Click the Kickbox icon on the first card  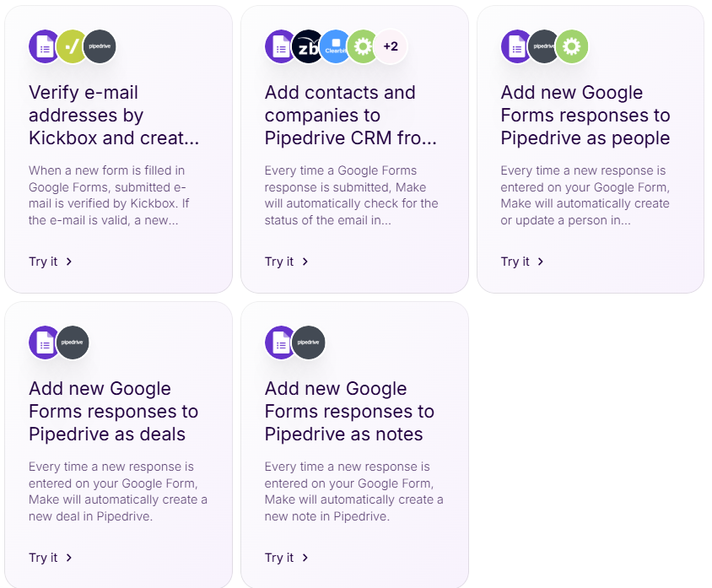72,46
